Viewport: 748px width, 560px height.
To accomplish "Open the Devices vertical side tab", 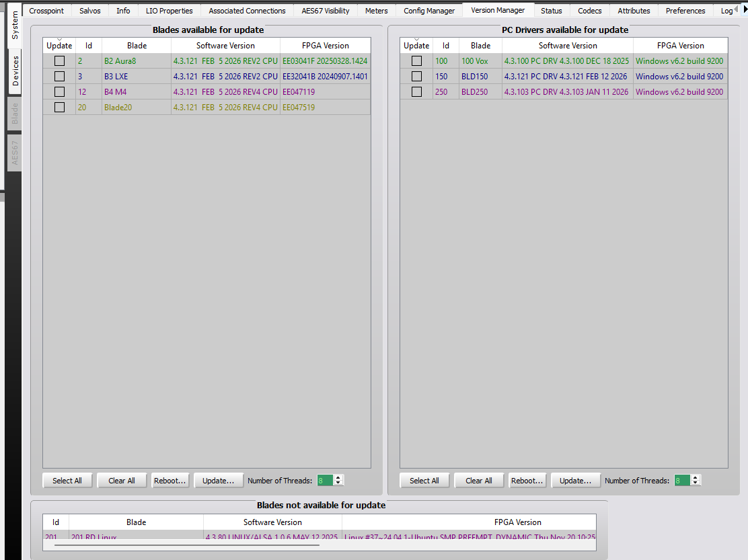I will click(x=15, y=71).
